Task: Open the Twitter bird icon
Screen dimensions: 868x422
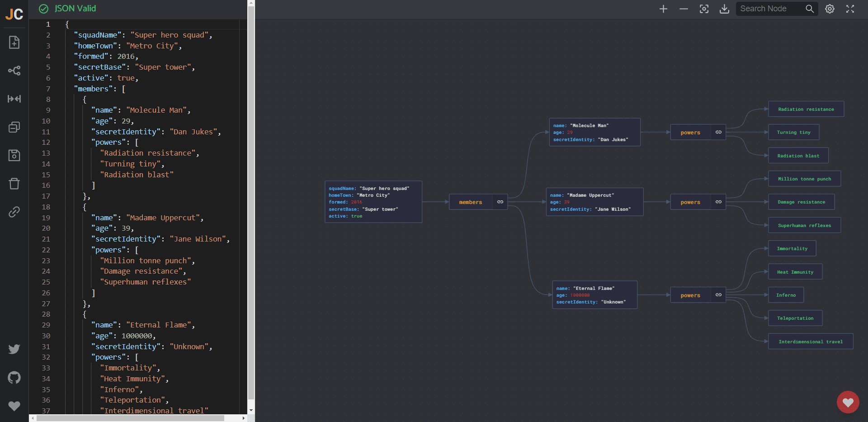Action: [14, 349]
